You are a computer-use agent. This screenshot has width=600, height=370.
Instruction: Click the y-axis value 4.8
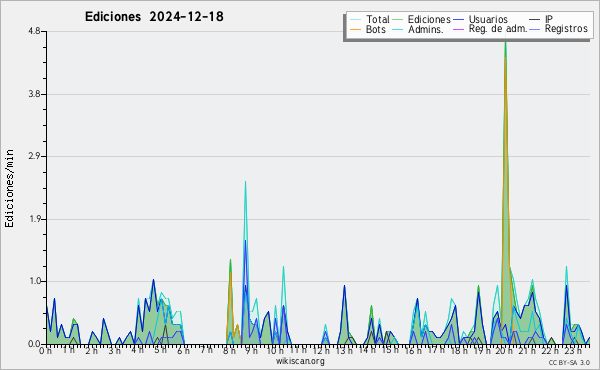pos(34,31)
